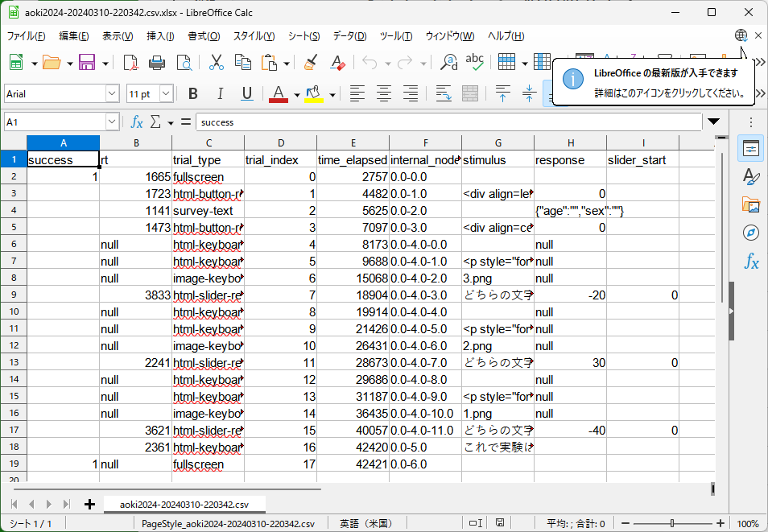This screenshot has width=768, height=532.
Task: Open Find and Replace icon
Action: click(449, 63)
